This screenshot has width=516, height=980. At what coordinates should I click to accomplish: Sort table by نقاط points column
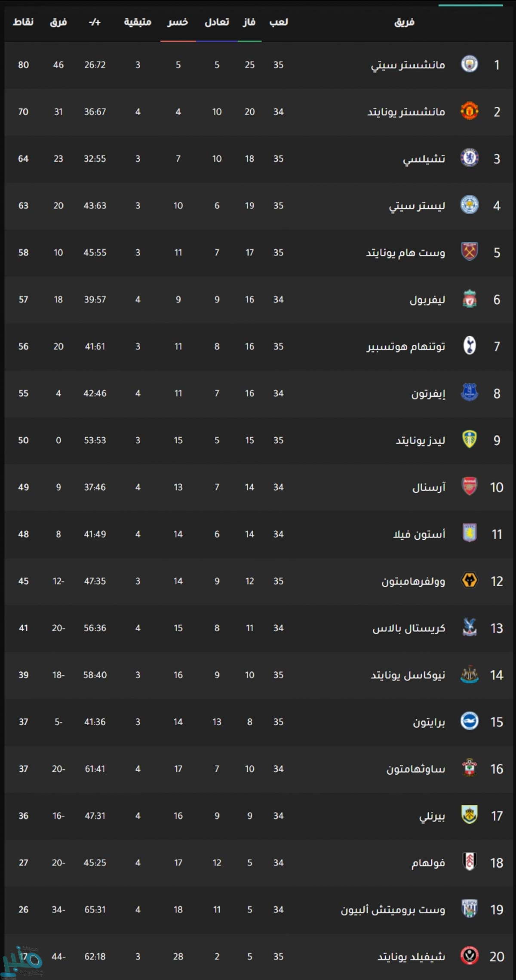tap(23, 22)
